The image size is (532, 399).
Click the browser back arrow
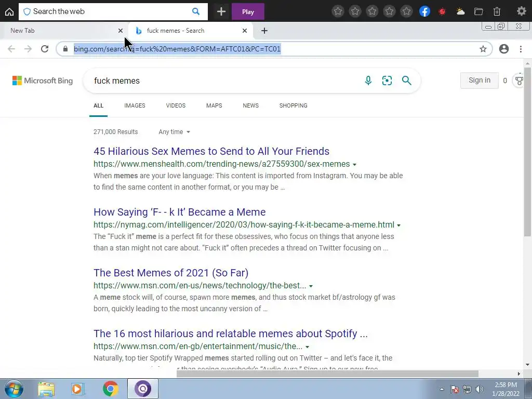click(x=11, y=49)
